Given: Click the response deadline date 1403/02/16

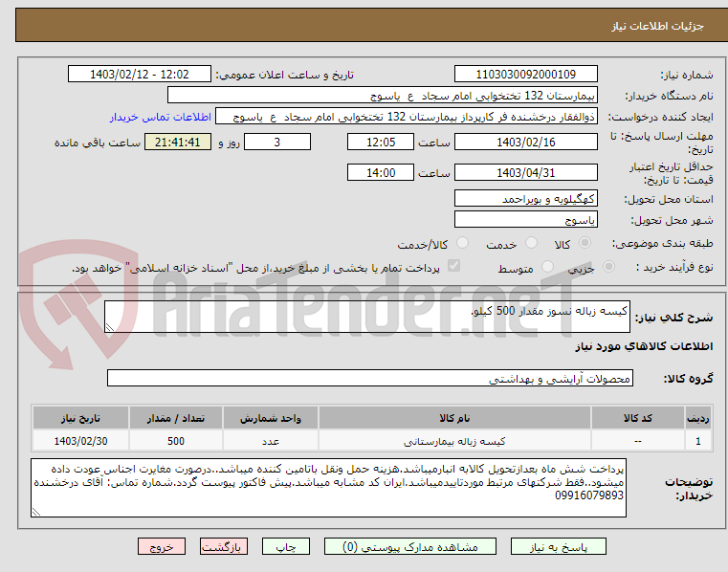Looking at the screenshot, I should click(525, 143).
